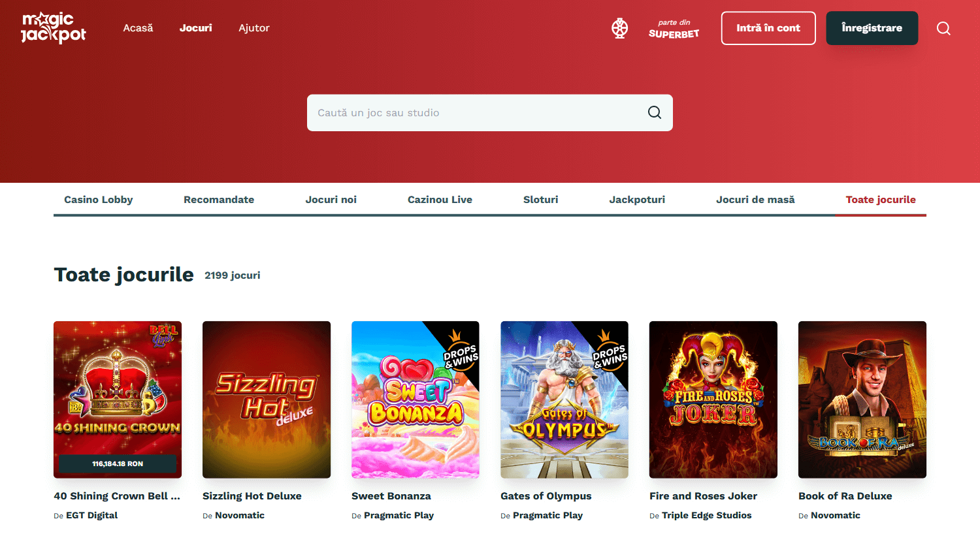
Task: Click the Sweet Bonanza title text
Action: click(x=391, y=496)
